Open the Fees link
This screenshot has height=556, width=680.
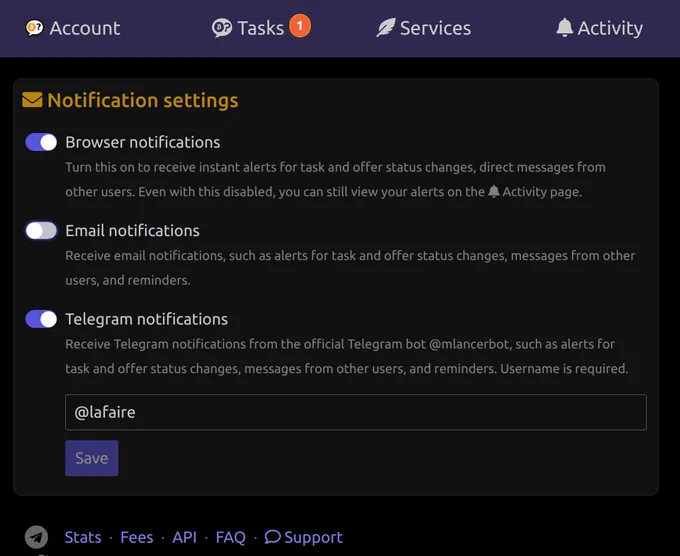[137, 537]
